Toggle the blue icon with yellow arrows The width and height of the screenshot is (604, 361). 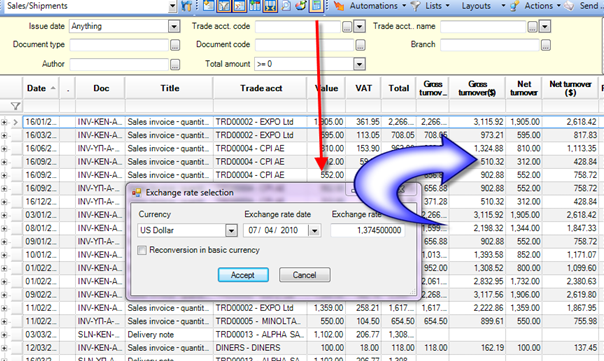coord(270,6)
